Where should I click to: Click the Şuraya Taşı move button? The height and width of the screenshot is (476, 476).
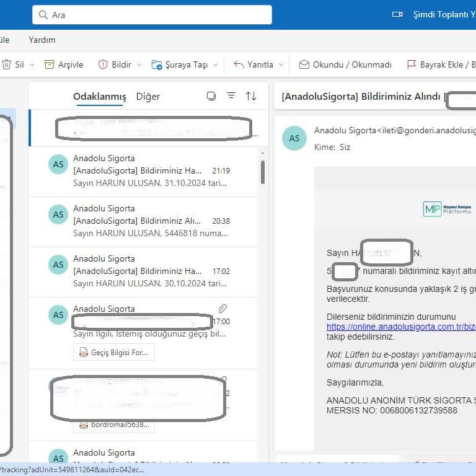179,64
